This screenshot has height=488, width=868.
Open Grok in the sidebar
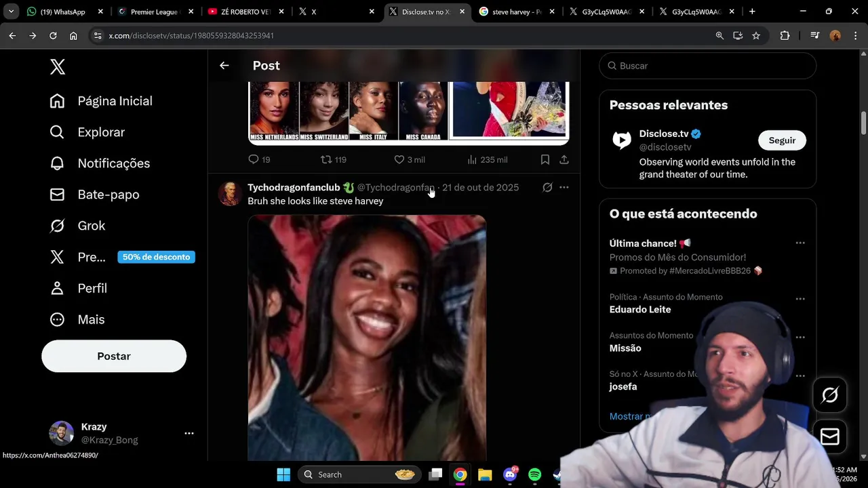[x=77, y=226]
